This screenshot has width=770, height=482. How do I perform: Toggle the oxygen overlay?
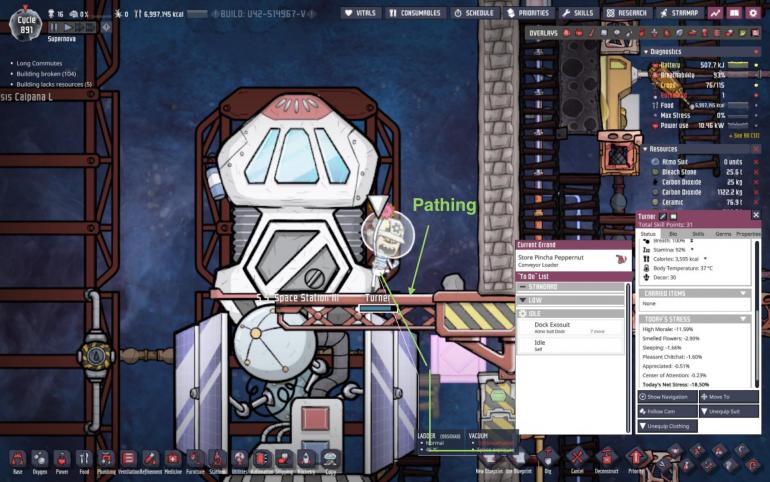point(567,33)
